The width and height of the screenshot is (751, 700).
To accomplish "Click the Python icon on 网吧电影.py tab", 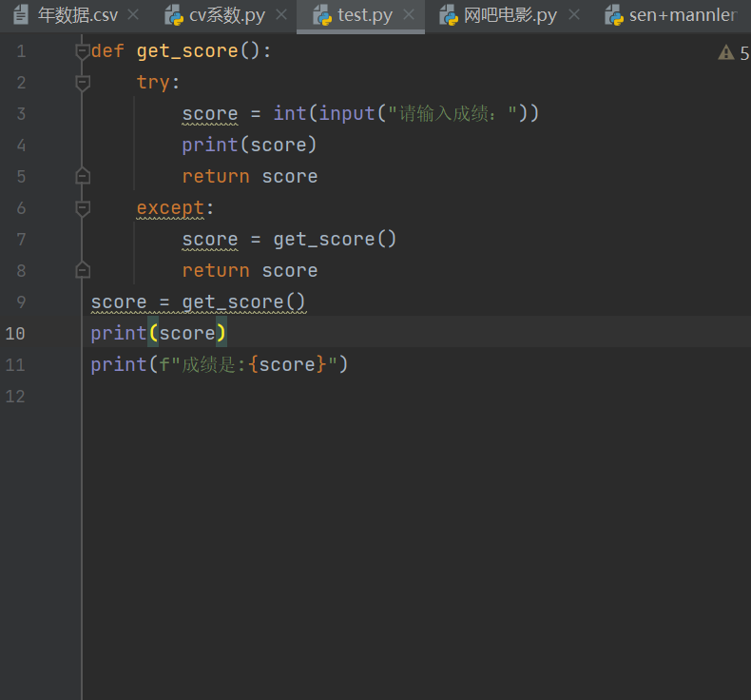I will point(449,15).
